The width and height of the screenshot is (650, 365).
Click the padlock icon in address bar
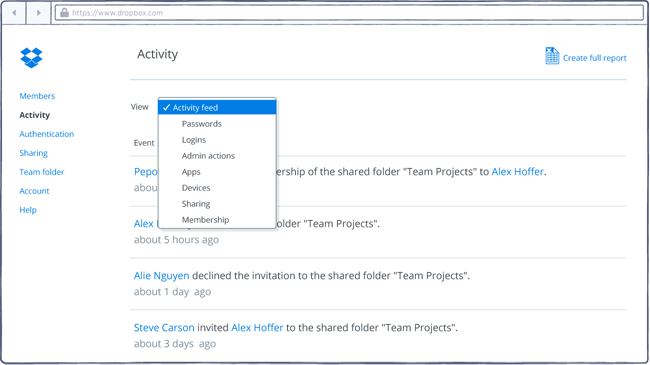coord(64,13)
